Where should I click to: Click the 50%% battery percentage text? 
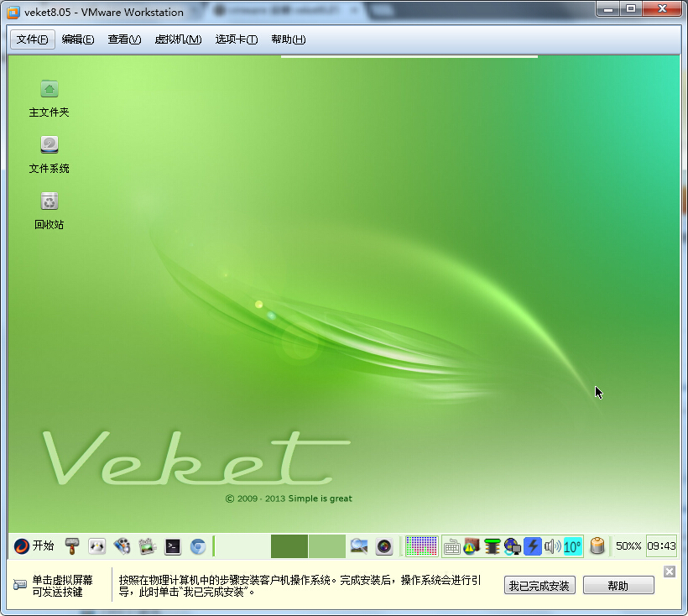coord(628,546)
